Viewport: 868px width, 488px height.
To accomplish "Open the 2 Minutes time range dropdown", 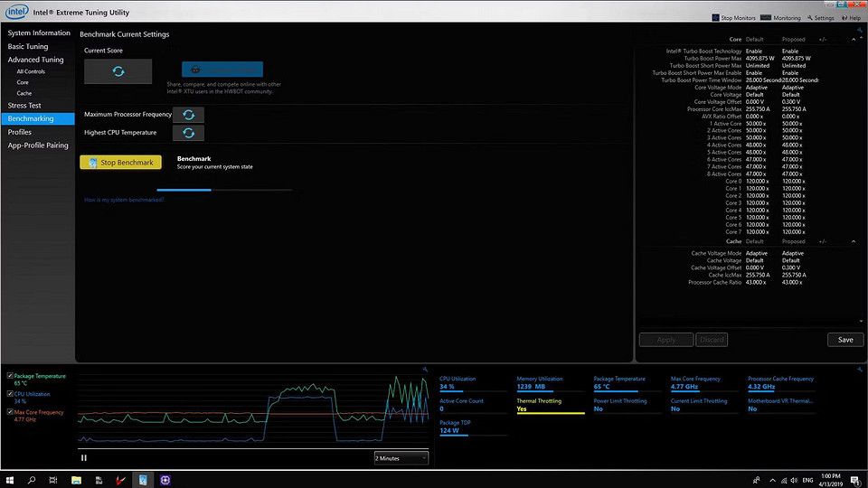I will (401, 458).
